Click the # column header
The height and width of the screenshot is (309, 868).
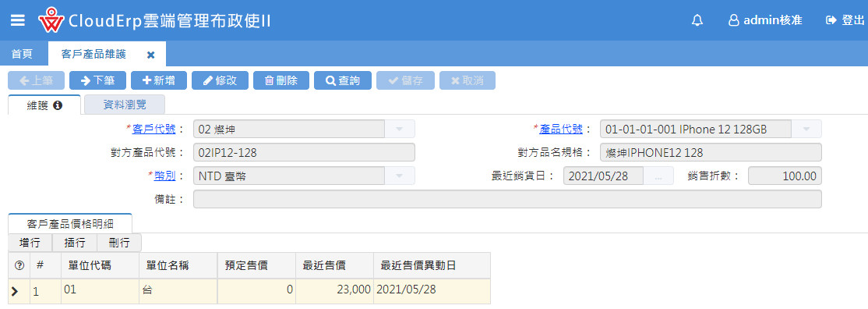[45, 265]
